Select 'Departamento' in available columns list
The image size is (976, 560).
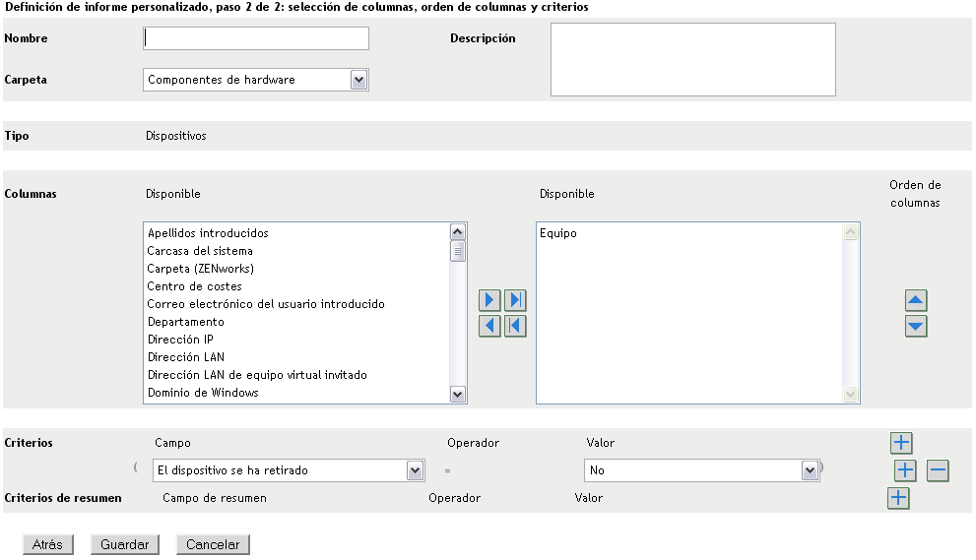(186, 322)
